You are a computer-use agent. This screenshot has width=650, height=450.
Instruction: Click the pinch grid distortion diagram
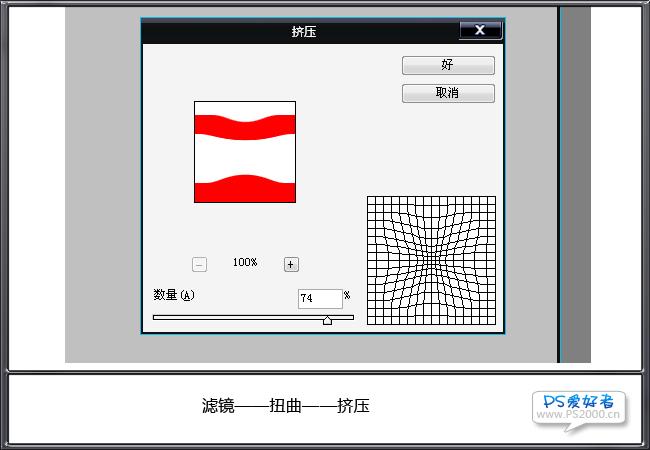pyautogui.click(x=432, y=260)
